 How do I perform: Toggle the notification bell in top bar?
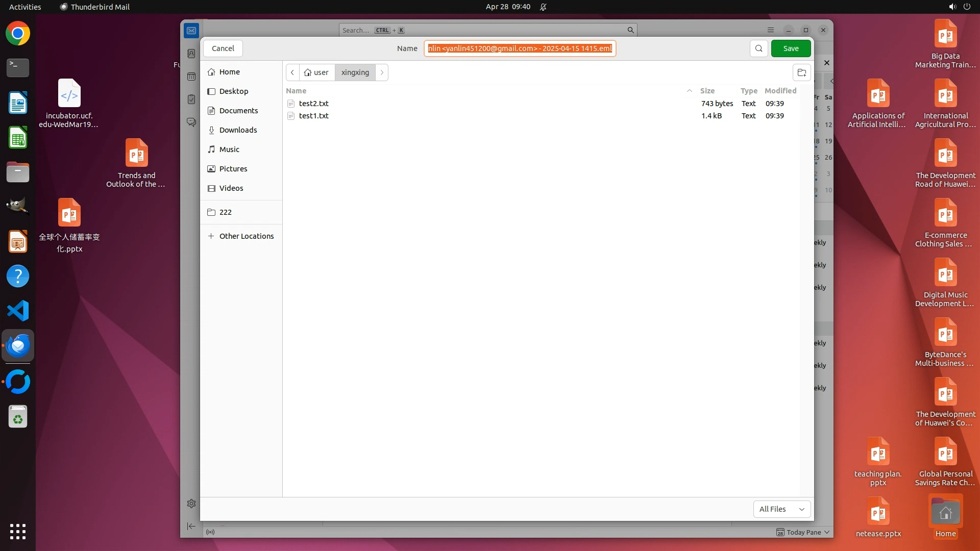pyautogui.click(x=543, y=7)
